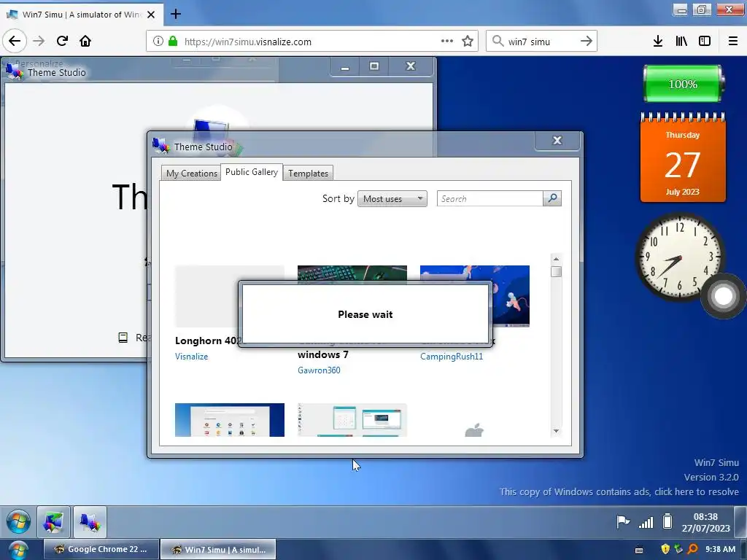Viewport: 747px width, 560px height.
Task: Bookmark this page with the star icon
Action: [x=468, y=41]
